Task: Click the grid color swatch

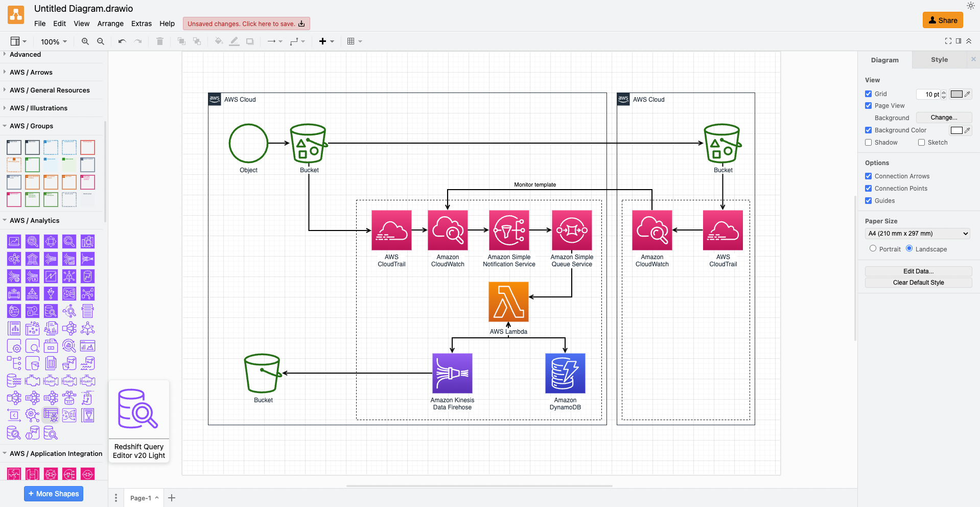Action: [x=956, y=94]
